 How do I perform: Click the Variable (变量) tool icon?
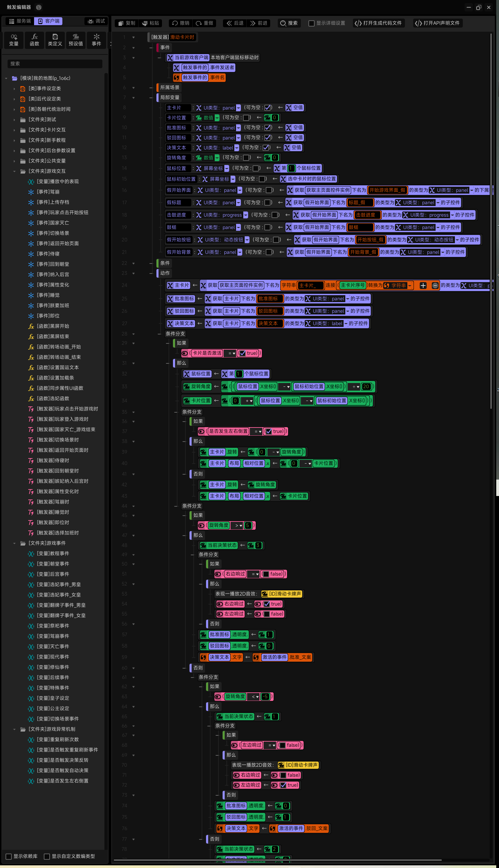coord(14,40)
